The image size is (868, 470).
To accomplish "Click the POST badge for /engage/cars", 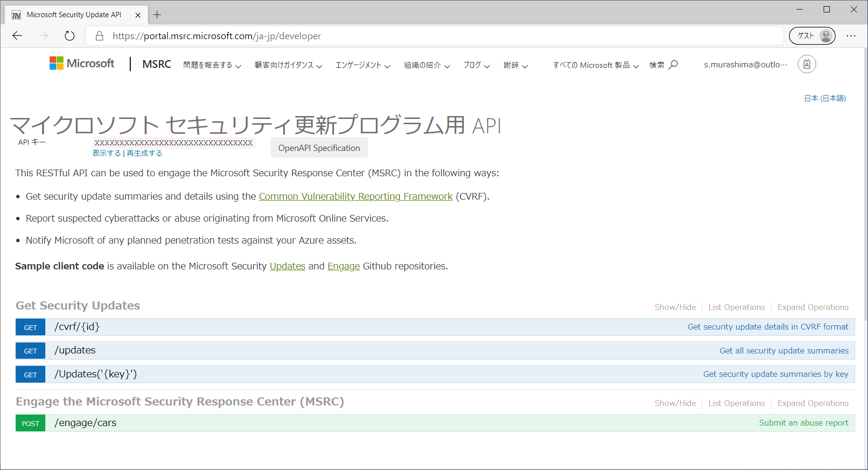I will click(x=31, y=423).
